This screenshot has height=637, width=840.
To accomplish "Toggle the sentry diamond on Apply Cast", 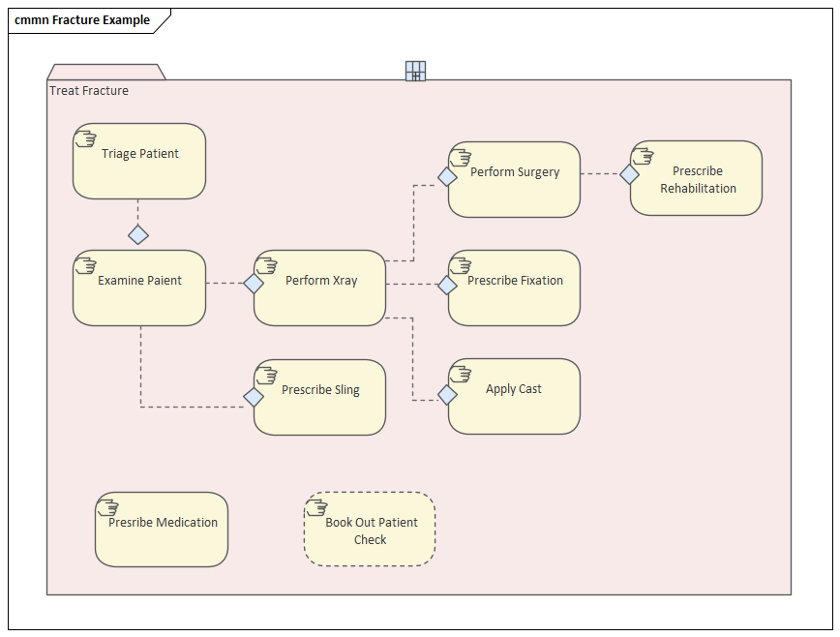I will tap(446, 396).
